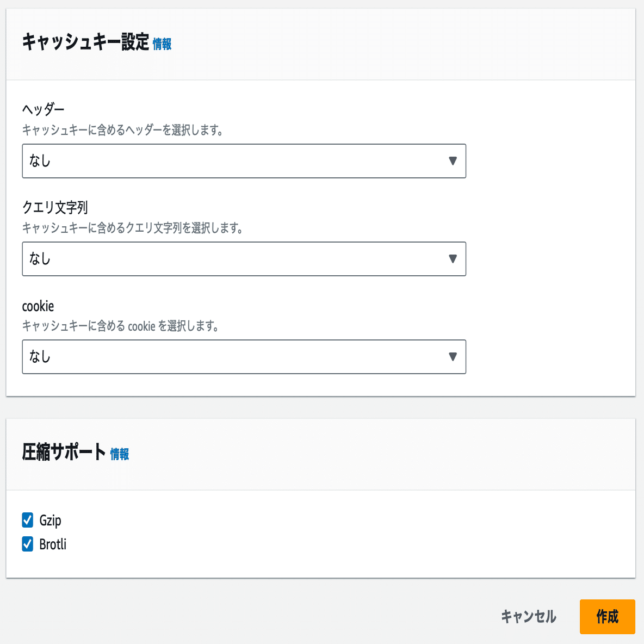Image resolution: width=644 pixels, height=644 pixels.
Task: Open the ヘッダー selection dropdown
Action: [x=244, y=161]
